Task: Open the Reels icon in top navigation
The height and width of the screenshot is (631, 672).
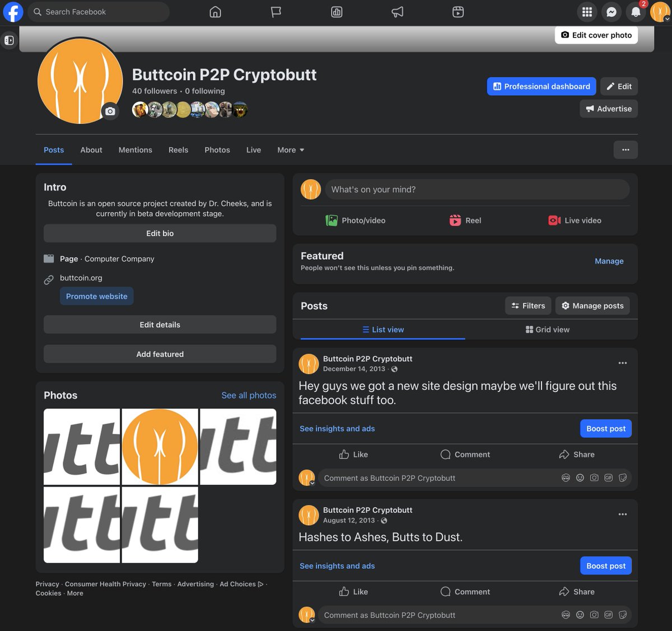Action: tap(458, 11)
